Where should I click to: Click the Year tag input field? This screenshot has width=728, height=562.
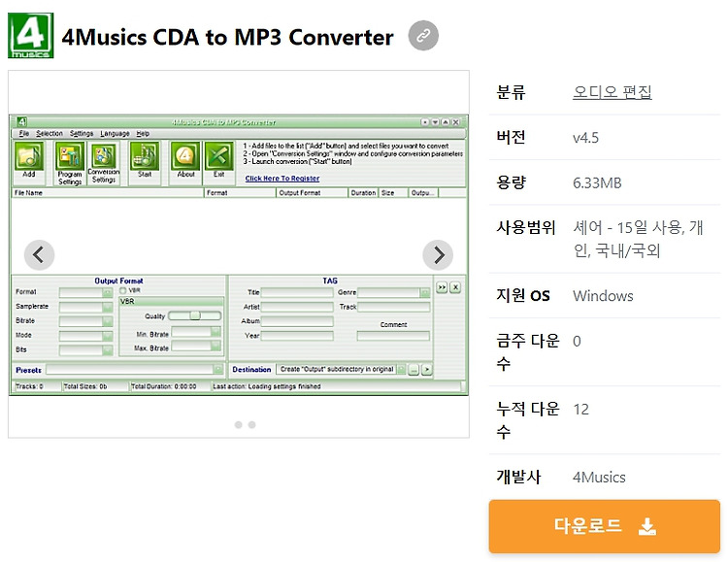(297, 336)
